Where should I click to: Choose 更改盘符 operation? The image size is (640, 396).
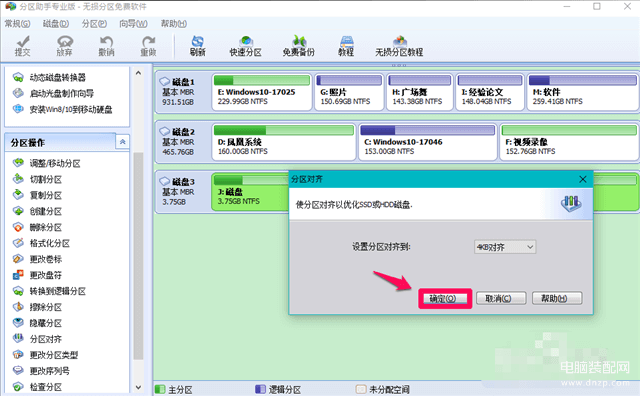[37, 275]
